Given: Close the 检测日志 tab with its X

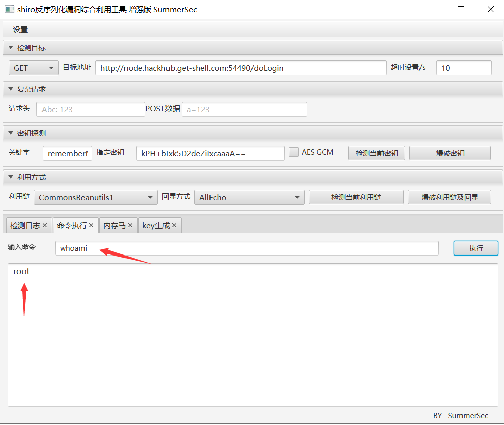Looking at the screenshot, I should pyautogui.click(x=45, y=226).
